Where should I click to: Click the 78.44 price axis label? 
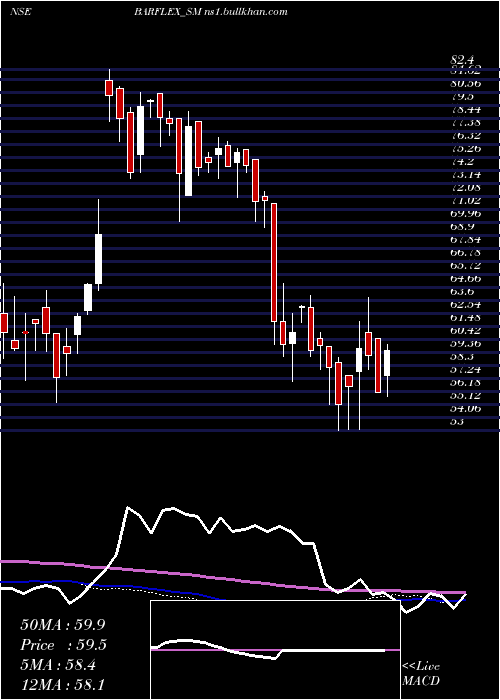tap(466, 109)
